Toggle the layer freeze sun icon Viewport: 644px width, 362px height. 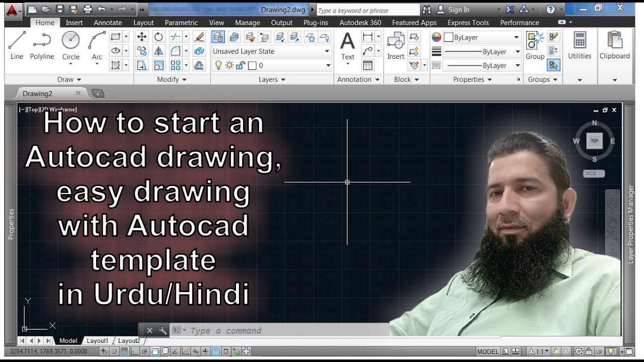pyautogui.click(x=229, y=65)
